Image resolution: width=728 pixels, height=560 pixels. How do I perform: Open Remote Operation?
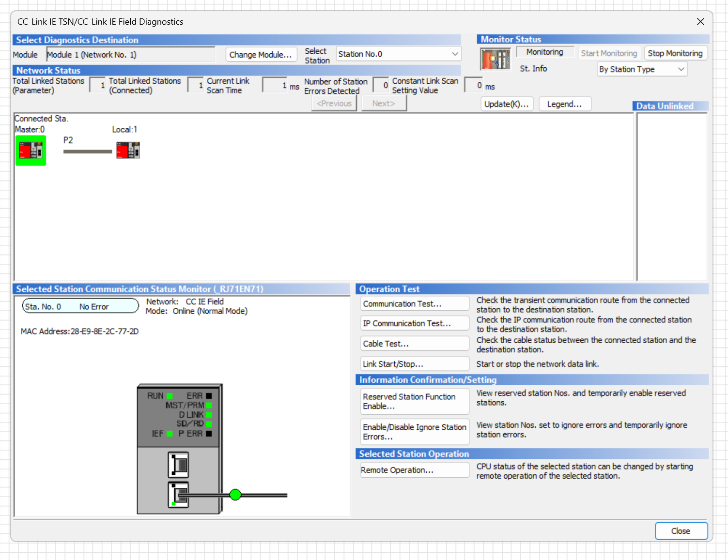pyautogui.click(x=415, y=470)
